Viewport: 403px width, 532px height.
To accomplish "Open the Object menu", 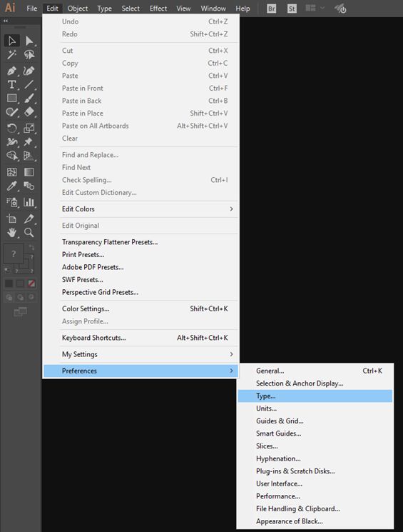I will tap(78, 9).
